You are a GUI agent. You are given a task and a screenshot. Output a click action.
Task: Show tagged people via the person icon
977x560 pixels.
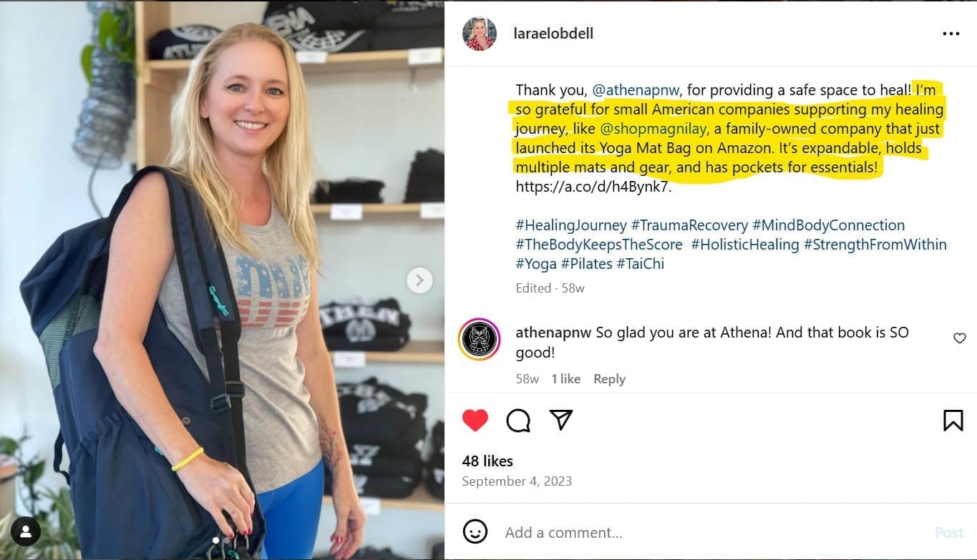tap(26, 531)
